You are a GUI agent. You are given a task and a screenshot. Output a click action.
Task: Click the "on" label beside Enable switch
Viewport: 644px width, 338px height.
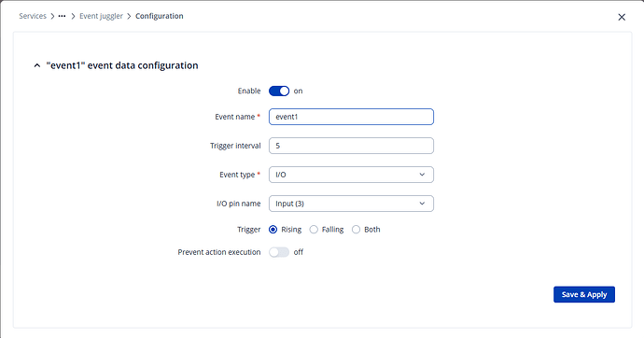coord(298,92)
